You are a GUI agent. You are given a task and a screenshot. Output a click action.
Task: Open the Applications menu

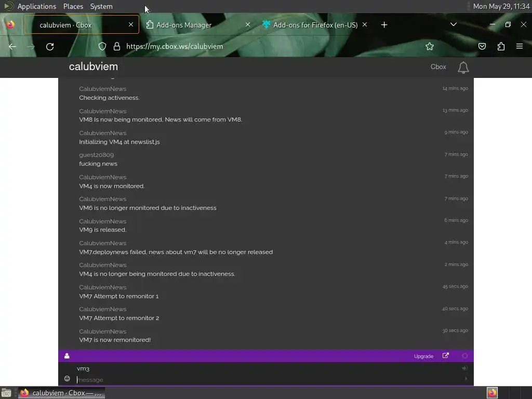click(x=37, y=6)
